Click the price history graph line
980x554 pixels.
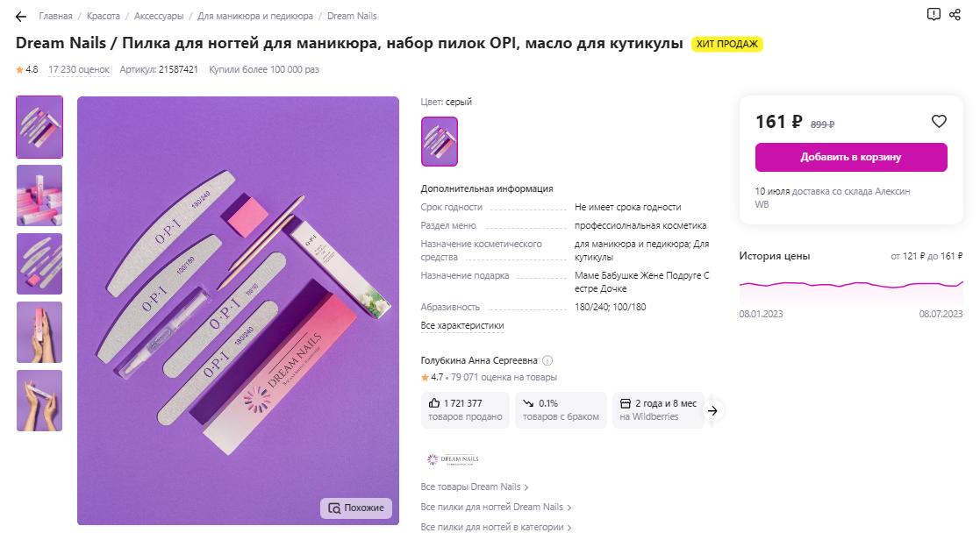pos(851,286)
